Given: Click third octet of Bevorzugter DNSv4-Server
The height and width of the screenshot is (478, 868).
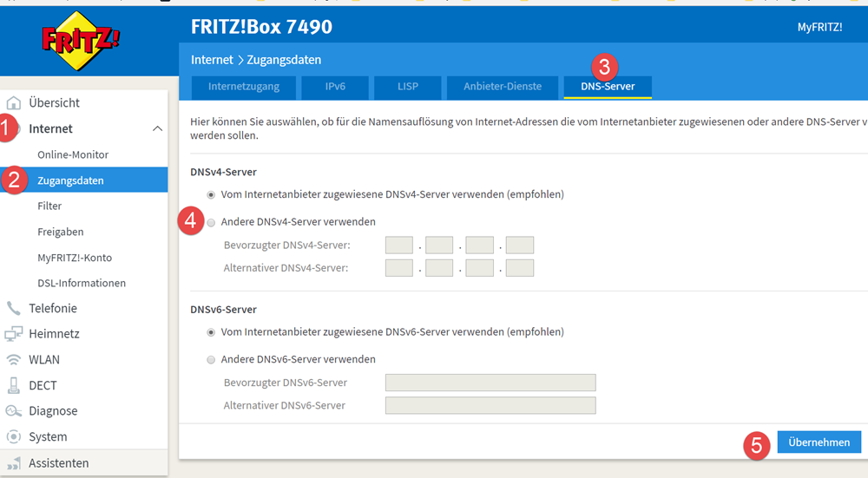Looking at the screenshot, I should [x=479, y=246].
